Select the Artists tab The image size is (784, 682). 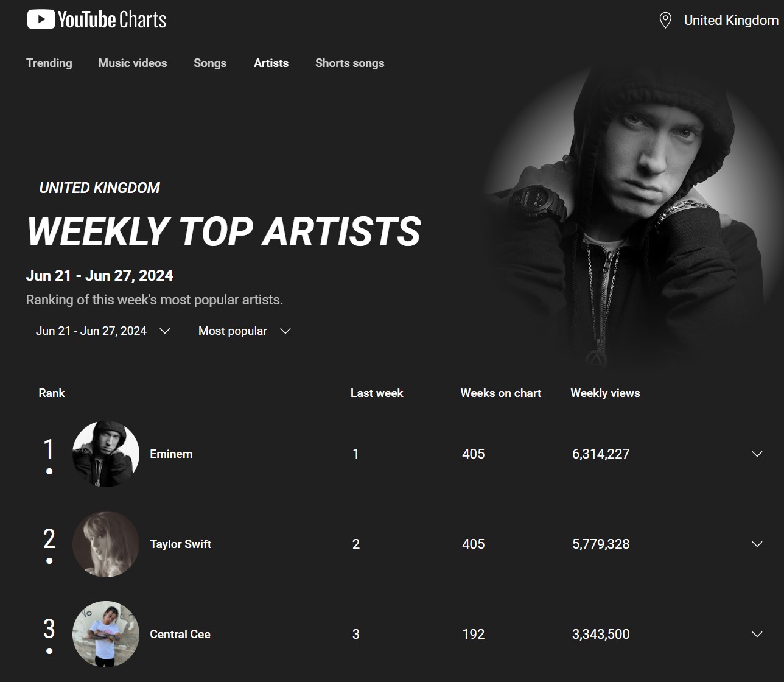(271, 63)
